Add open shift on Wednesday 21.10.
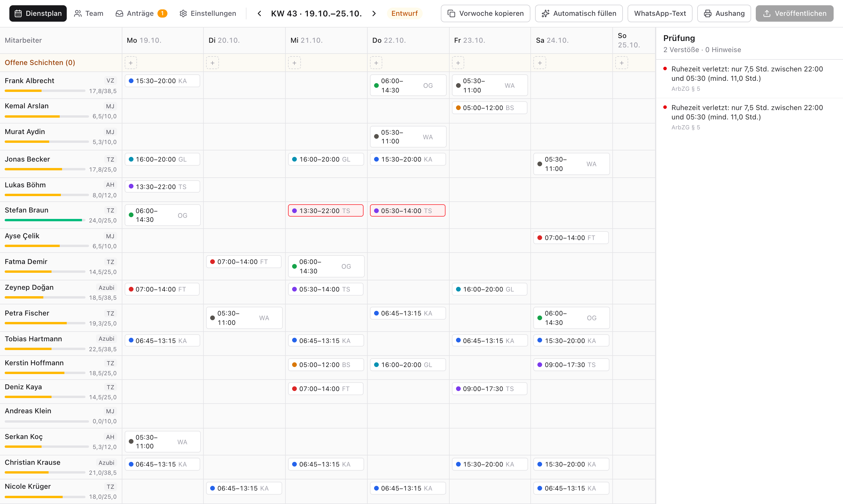This screenshot has height=504, width=843. pos(294,63)
